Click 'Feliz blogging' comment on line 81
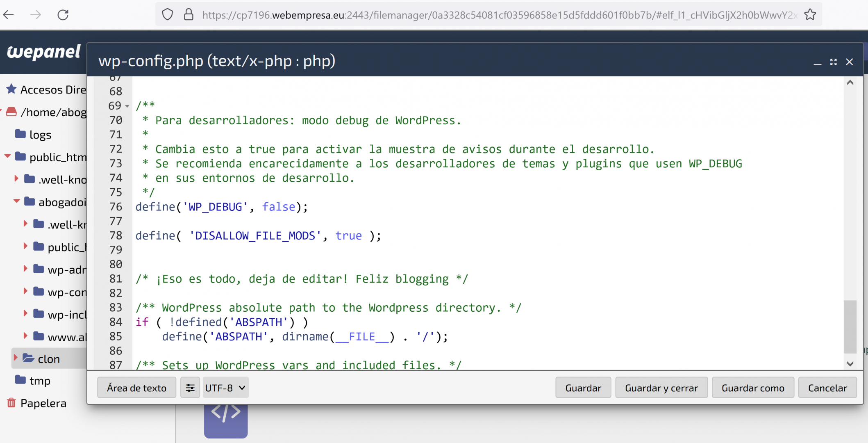This screenshot has height=443, width=868. click(x=402, y=279)
